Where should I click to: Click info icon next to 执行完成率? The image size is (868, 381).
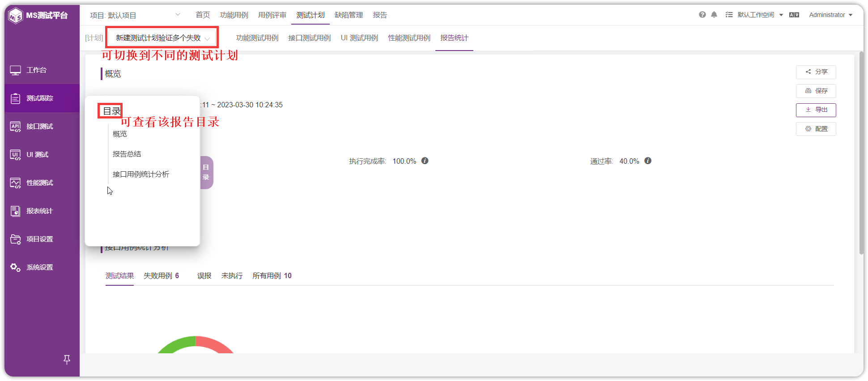pyautogui.click(x=425, y=161)
